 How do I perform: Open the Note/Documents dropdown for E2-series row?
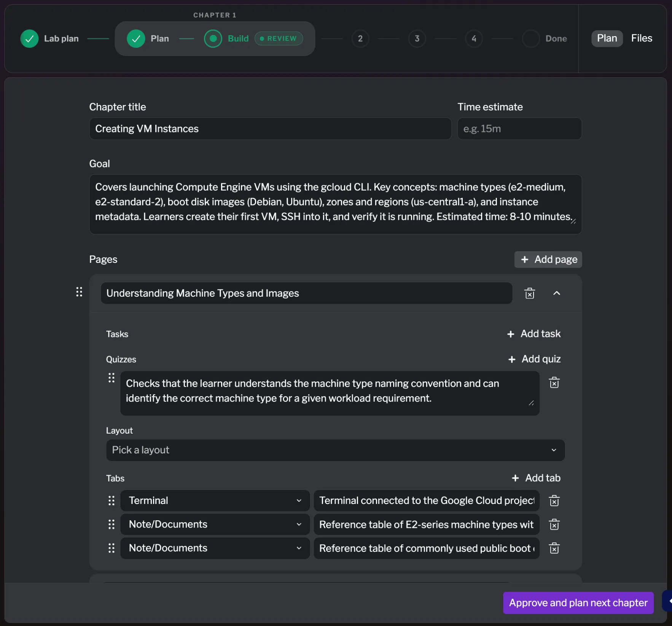(x=215, y=524)
